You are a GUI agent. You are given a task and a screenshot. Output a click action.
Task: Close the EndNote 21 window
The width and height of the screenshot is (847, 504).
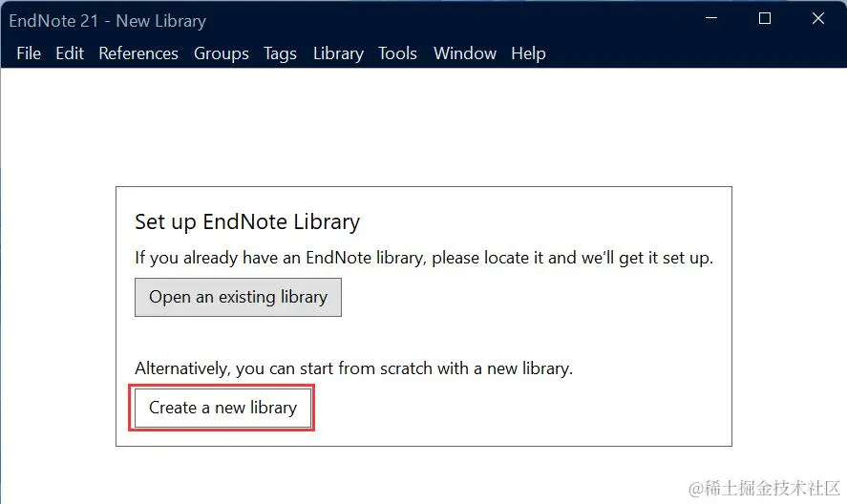coord(817,18)
